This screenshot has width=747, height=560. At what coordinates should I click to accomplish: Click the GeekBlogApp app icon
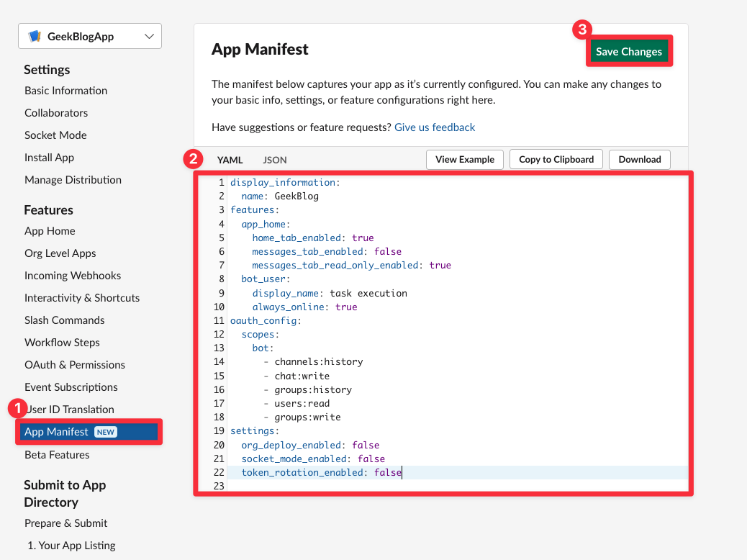click(x=35, y=36)
